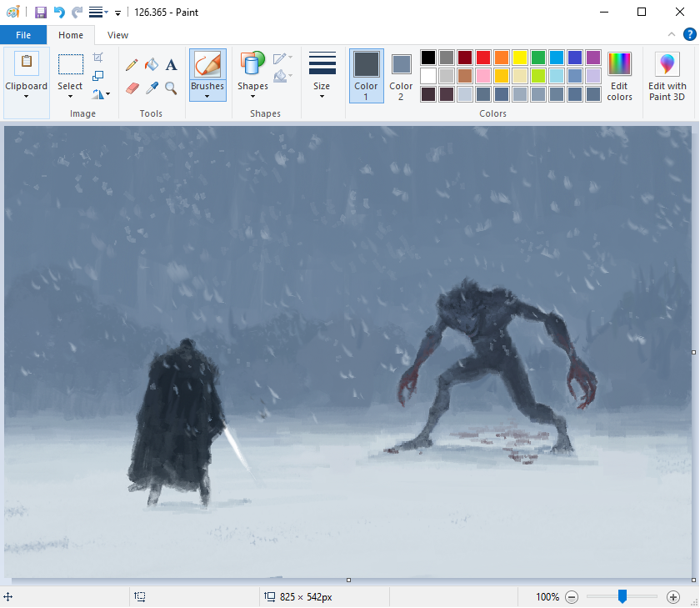Screen dimensions: 700x608
Task: Pick the Eraser tool
Action: (132, 88)
